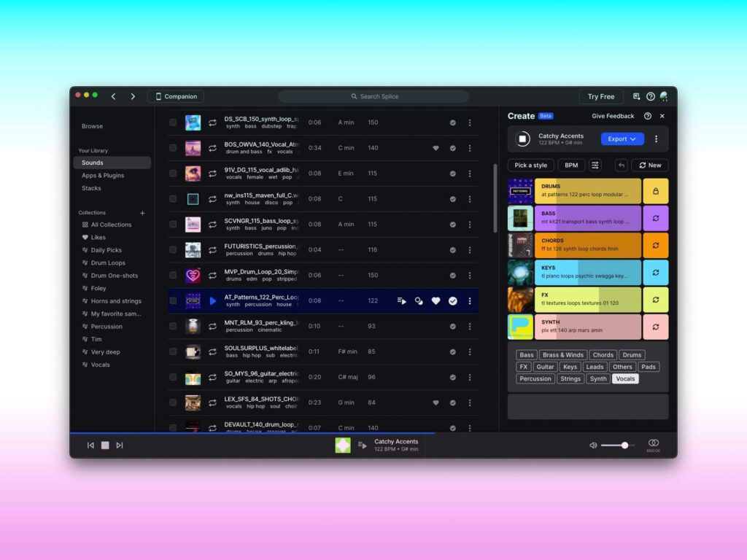Screen dimensions: 747x560
Task: Open the stack settings sliders icon
Action: pos(595,166)
